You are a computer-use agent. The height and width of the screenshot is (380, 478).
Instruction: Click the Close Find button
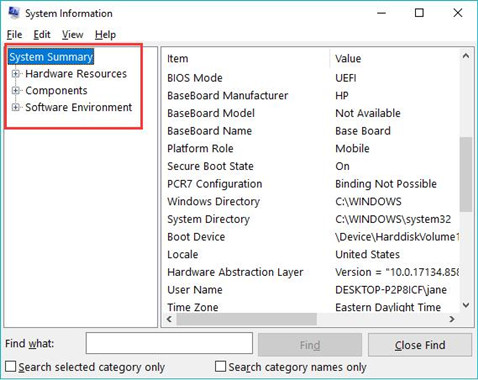[420, 345]
